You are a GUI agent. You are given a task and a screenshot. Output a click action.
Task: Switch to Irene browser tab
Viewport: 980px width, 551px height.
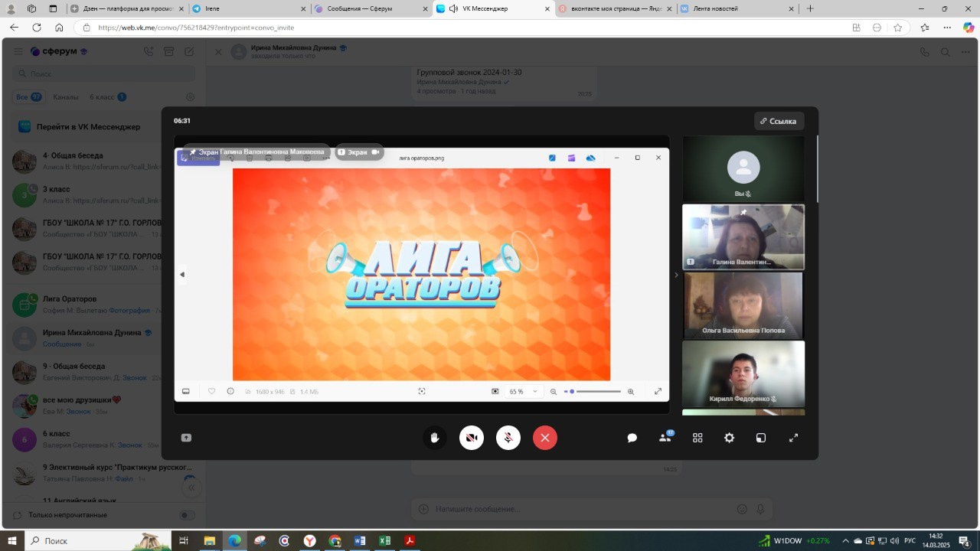coord(249,8)
